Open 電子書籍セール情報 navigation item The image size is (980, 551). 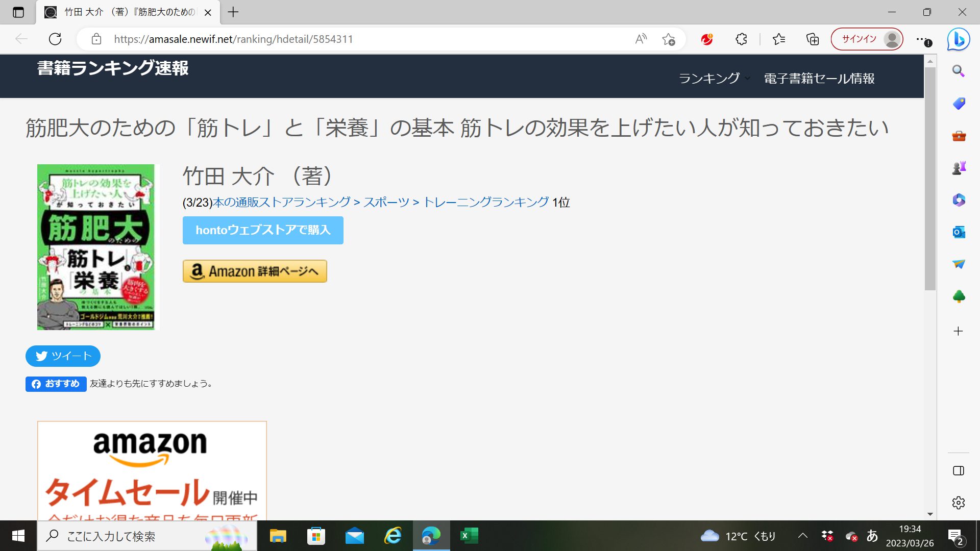click(x=819, y=79)
